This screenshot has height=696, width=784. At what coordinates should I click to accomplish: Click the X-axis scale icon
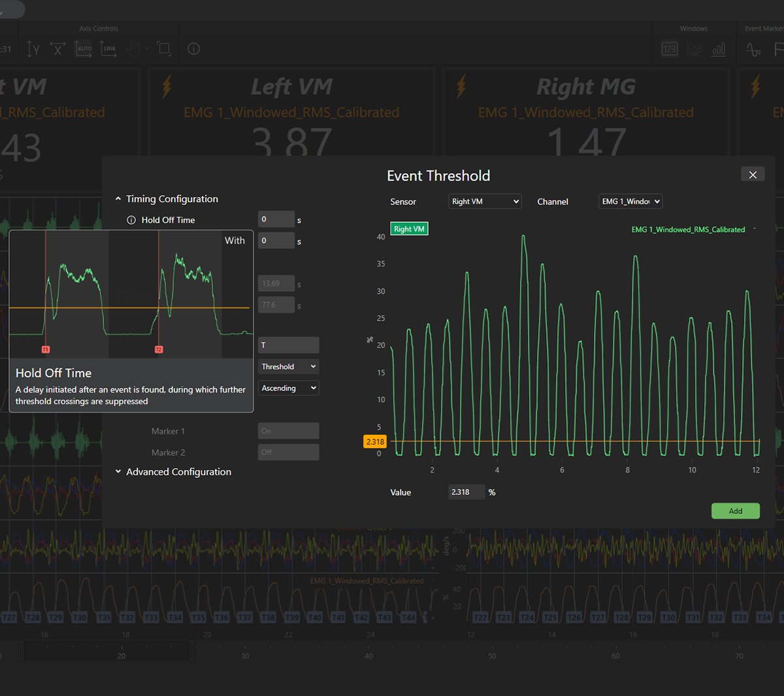point(57,49)
